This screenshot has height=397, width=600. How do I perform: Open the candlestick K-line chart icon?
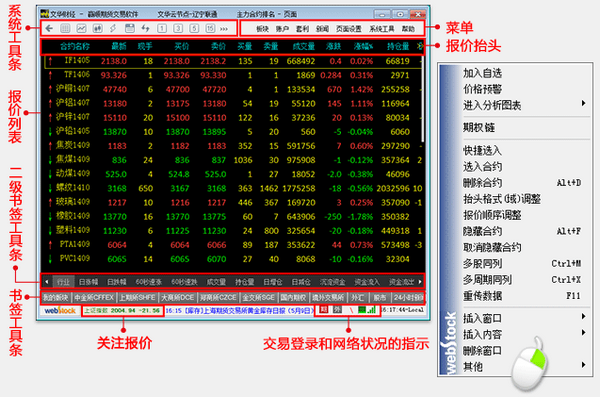click(x=98, y=28)
